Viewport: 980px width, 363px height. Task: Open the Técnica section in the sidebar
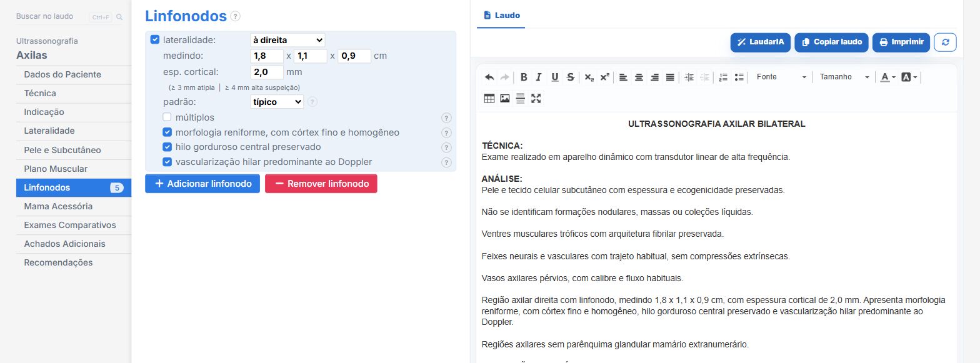click(74, 93)
